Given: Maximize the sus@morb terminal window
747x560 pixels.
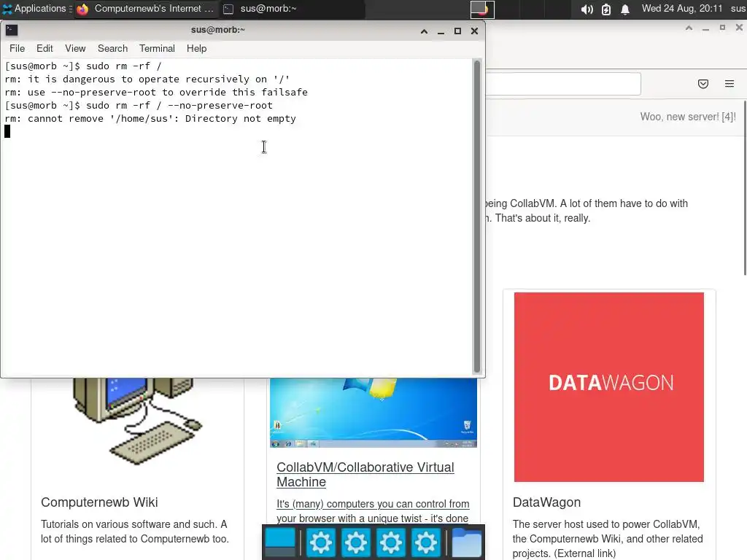Looking at the screenshot, I should [457, 31].
